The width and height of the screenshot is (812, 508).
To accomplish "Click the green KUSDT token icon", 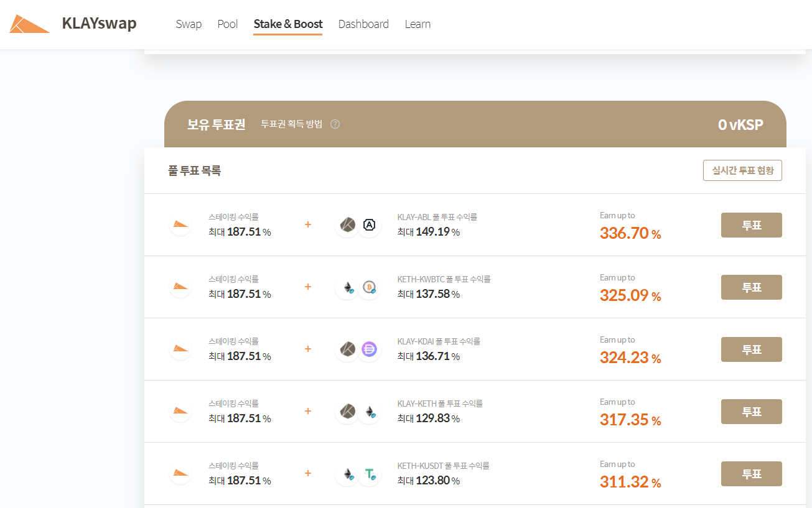I will pos(369,474).
